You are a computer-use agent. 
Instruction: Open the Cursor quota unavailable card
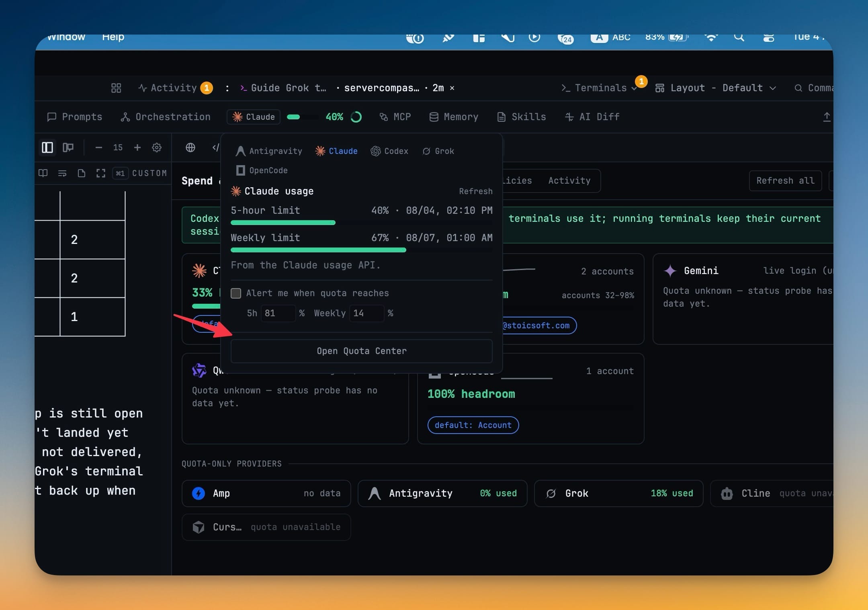point(266,527)
